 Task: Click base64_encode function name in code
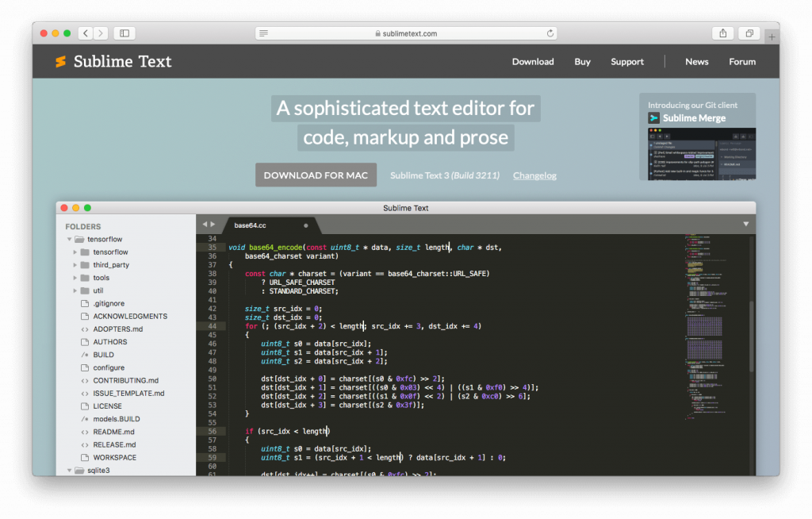tap(275, 248)
